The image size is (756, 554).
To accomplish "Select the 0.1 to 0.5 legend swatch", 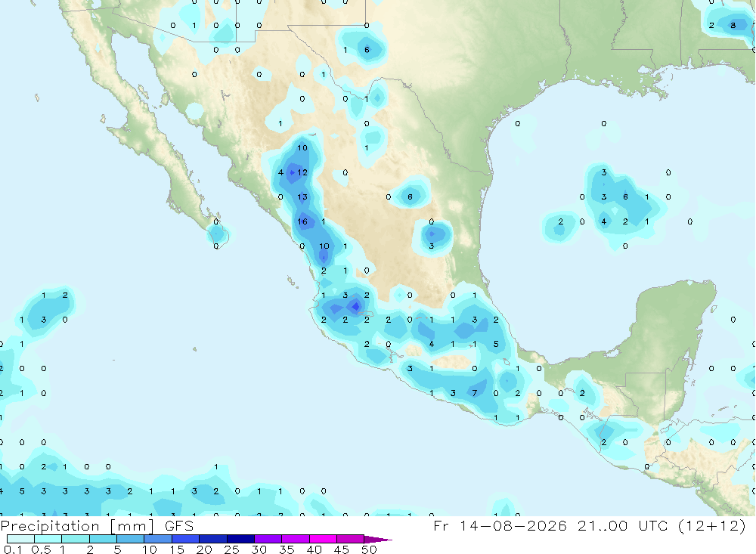I will [20, 539].
